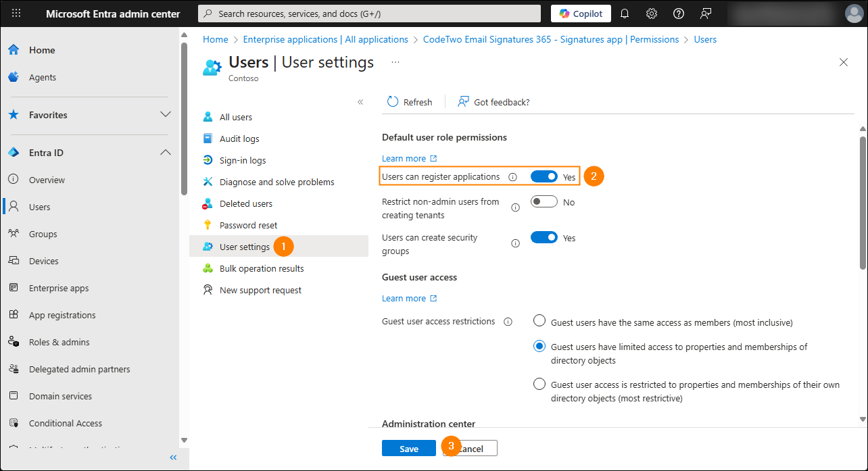The width and height of the screenshot is (868, 471).
Task: Open the settings gear icon
Action: coord(652,14)
